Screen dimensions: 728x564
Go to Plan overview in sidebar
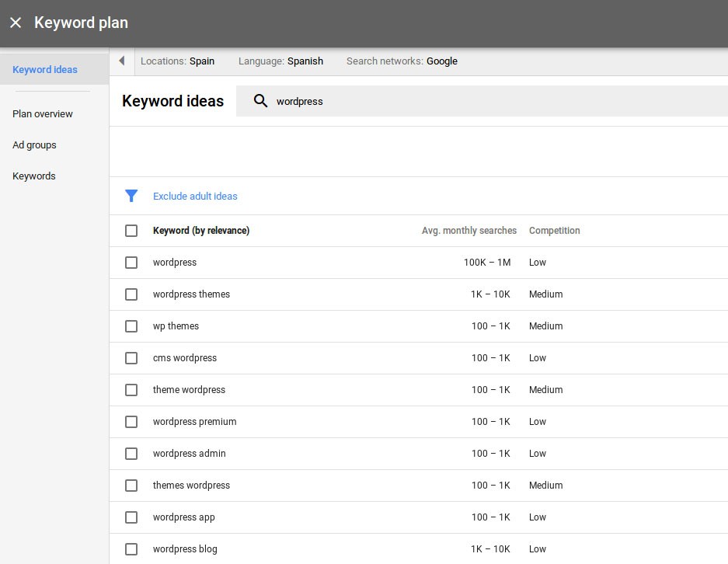[x=43, y=113]
